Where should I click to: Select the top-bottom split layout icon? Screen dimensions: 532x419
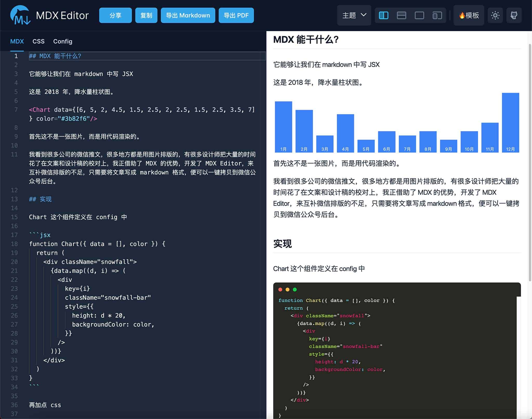point(401,16)
